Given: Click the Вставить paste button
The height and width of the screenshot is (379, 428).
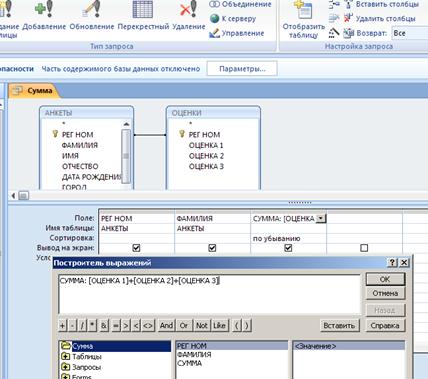Looking at the screenshot, I should coord(340,325).
